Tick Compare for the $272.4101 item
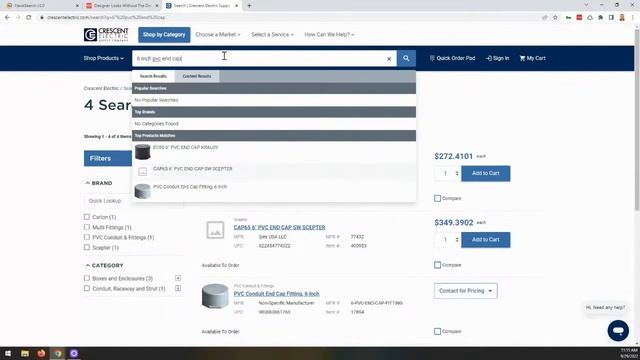Screen dimensions: 640x360 point(438,198)
